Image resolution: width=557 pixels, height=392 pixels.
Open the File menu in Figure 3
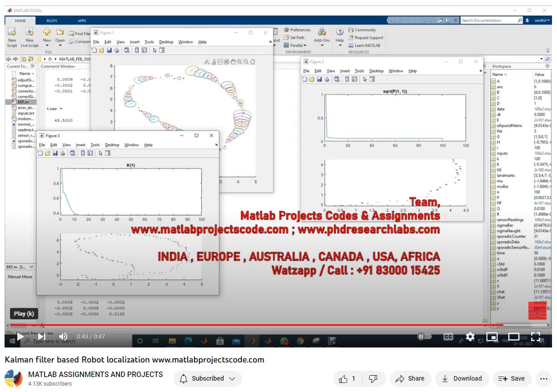[x=42, y=145]
